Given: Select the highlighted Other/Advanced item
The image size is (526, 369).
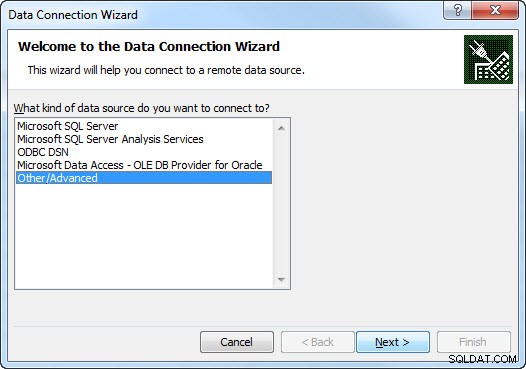Looking at the screenshot, I should [144, 178].
